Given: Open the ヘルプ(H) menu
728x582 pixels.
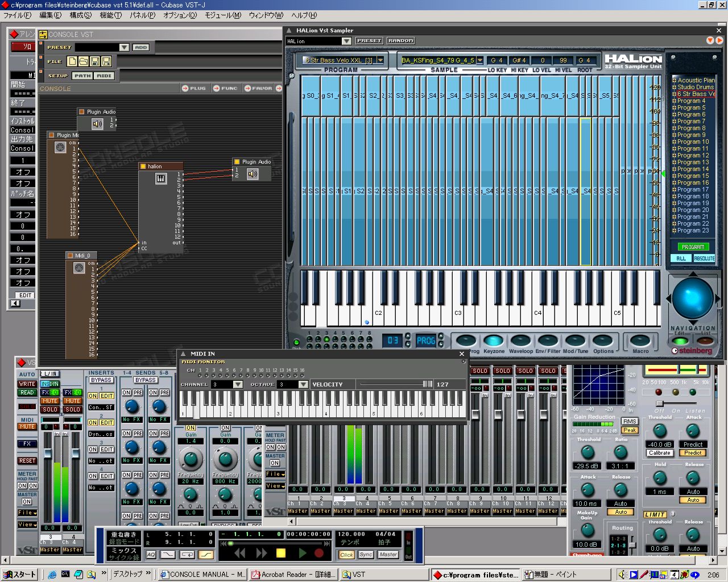Looking at the screenshot, I should [x=304, y=15].
